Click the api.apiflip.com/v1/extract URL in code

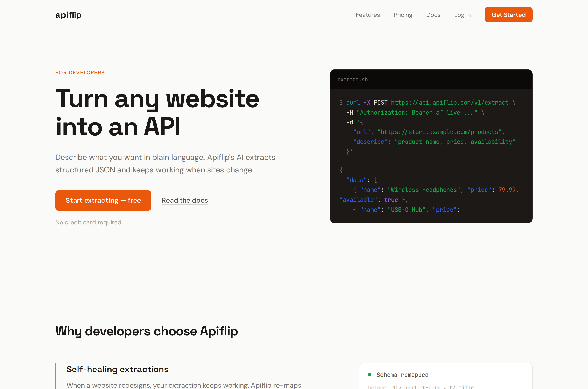pyautogui.click(x=450, y=102)
